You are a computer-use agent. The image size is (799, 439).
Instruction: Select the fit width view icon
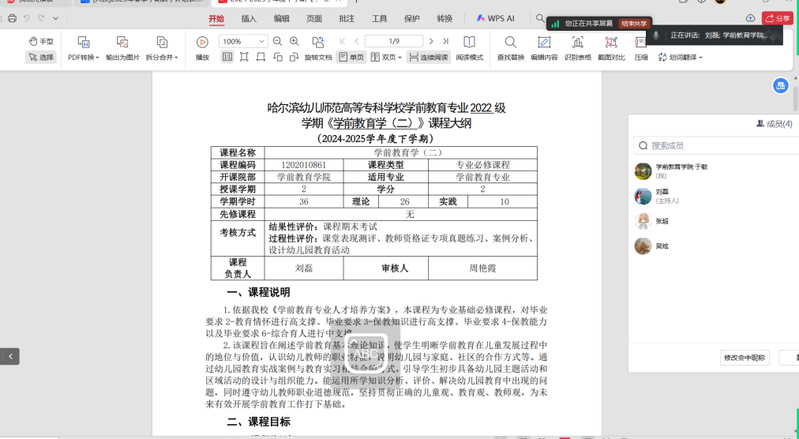pyautogui.click(x=261, y=57)
